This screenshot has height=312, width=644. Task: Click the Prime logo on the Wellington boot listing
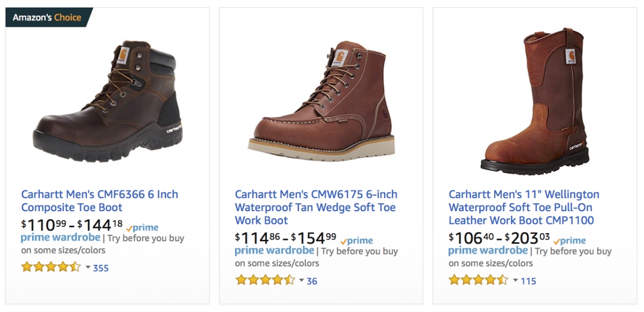point(570,241)
